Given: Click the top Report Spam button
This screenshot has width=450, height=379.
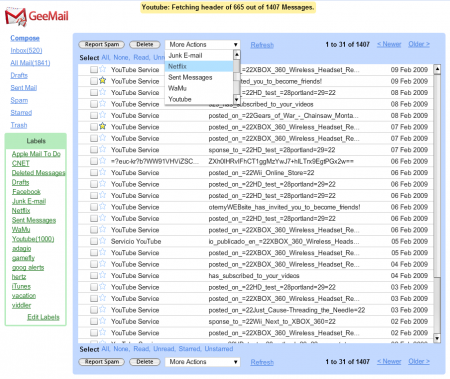Looking at the screenshot, I should point(102,44).
